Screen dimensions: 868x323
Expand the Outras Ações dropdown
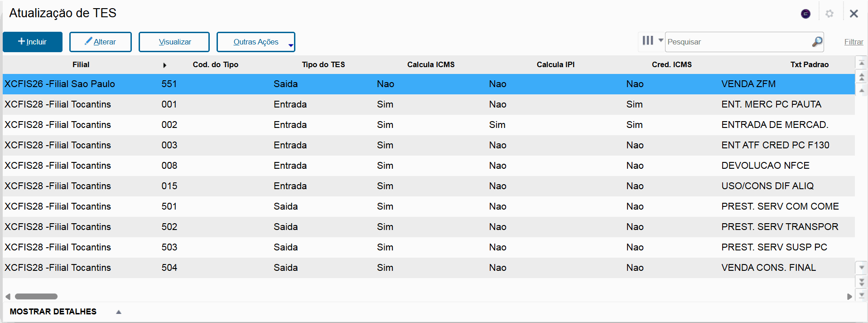tap(256, 42)
